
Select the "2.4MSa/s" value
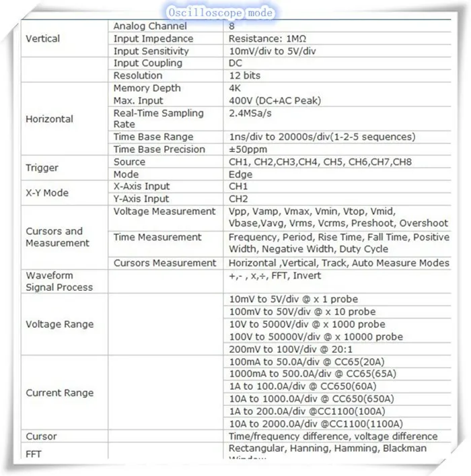[x=250, y=113]
